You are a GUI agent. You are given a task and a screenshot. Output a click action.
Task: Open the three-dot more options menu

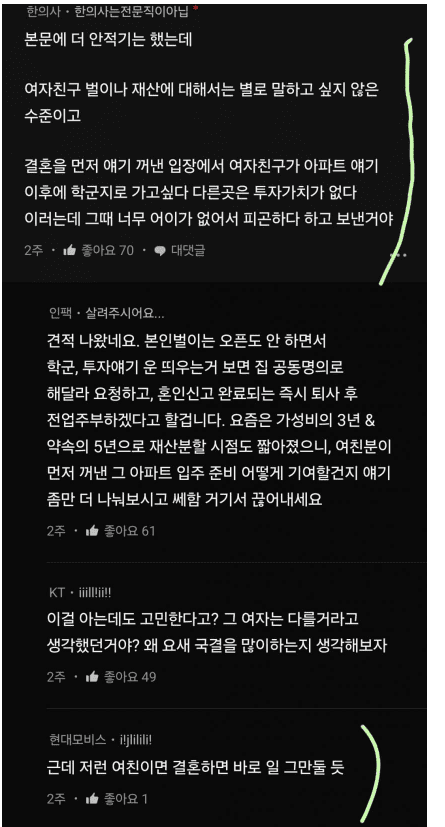[398, 255]
